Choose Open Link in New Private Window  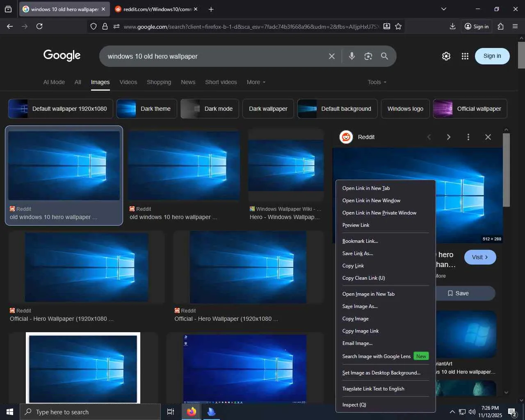coord(386,213)
